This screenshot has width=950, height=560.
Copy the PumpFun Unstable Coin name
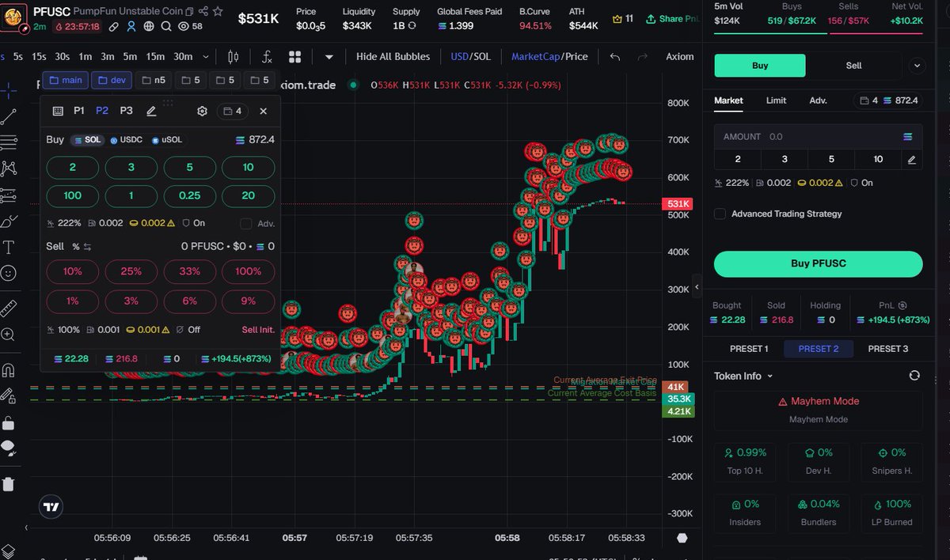point(188,12)
